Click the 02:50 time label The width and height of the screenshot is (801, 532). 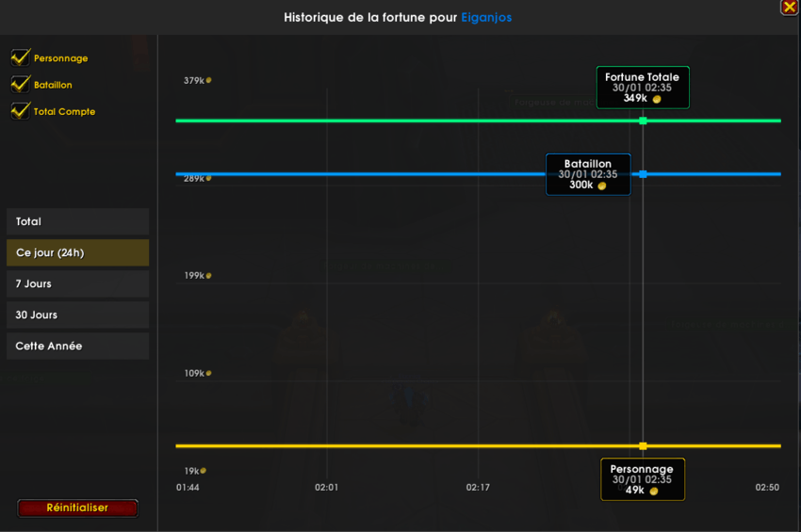coord(767,488)
